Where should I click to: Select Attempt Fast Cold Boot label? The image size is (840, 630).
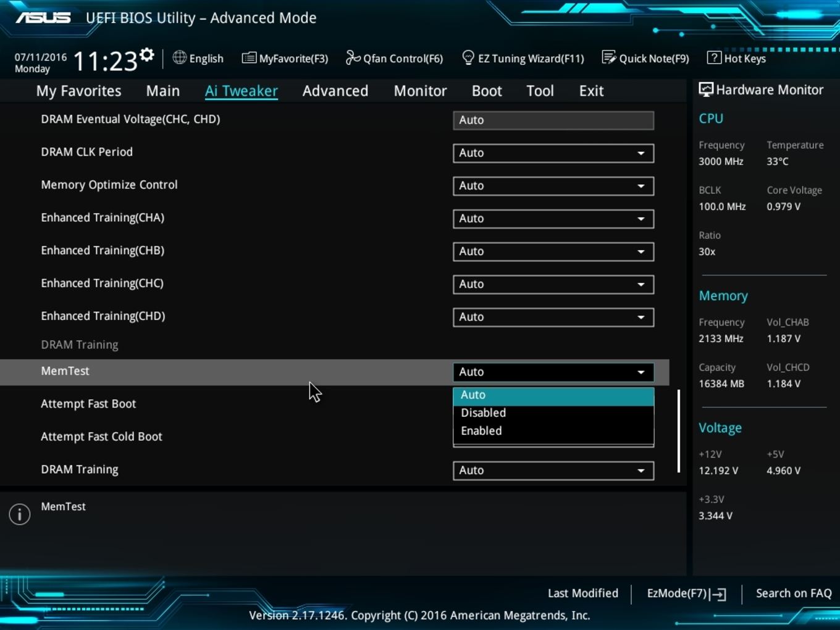coord(101,437)
